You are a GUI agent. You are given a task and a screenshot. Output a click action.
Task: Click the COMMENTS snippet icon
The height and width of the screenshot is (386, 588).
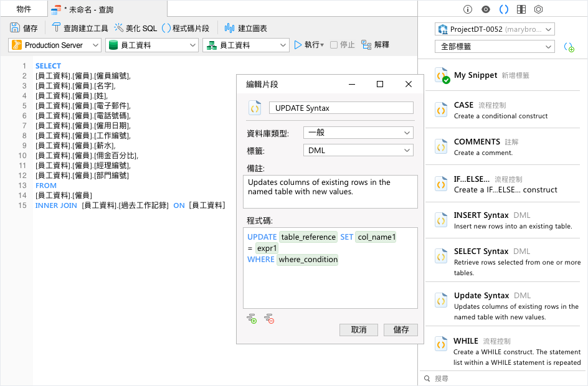441,147
